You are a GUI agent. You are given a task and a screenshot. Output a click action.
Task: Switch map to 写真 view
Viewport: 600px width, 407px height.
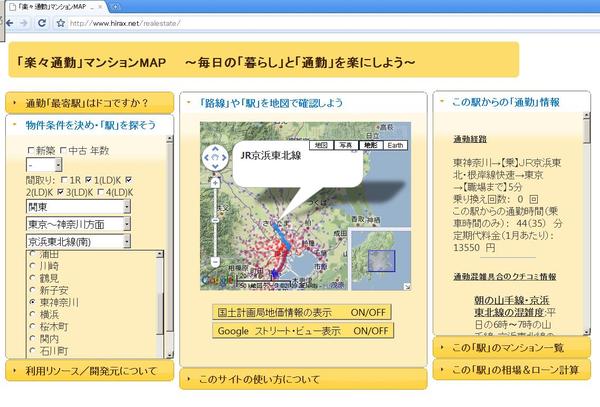346,146
